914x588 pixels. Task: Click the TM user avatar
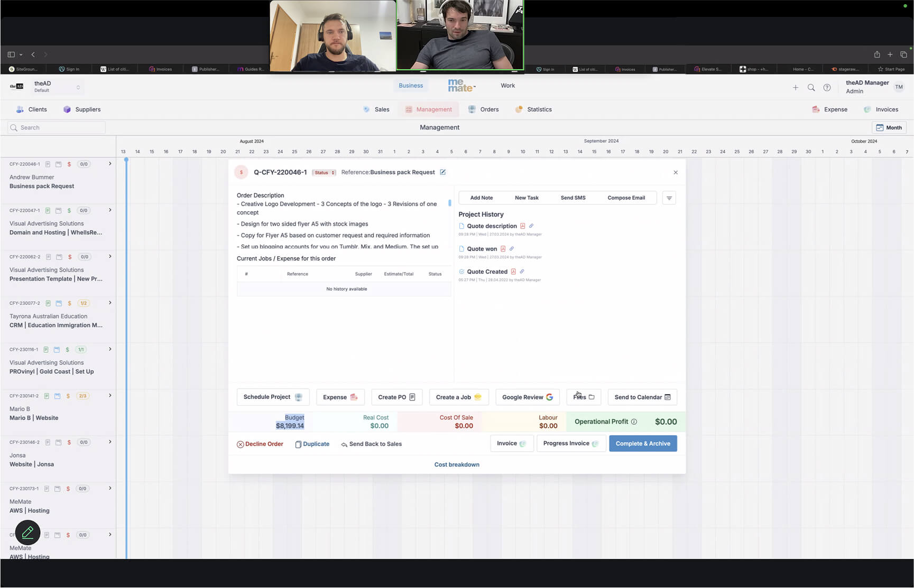tap(899, 87)
